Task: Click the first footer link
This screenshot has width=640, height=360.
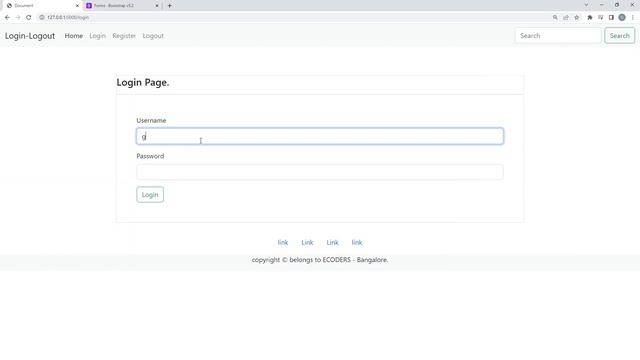Action: (x=283, y=242)
